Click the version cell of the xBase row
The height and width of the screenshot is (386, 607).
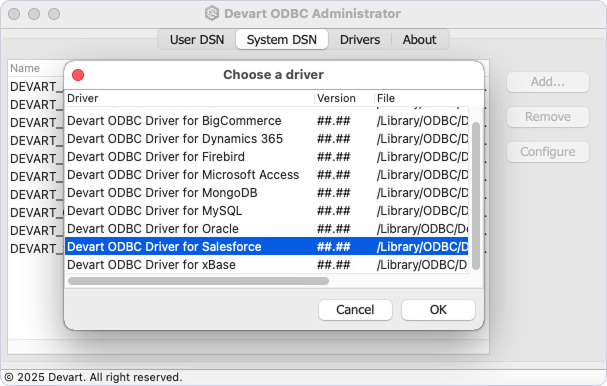333,265
